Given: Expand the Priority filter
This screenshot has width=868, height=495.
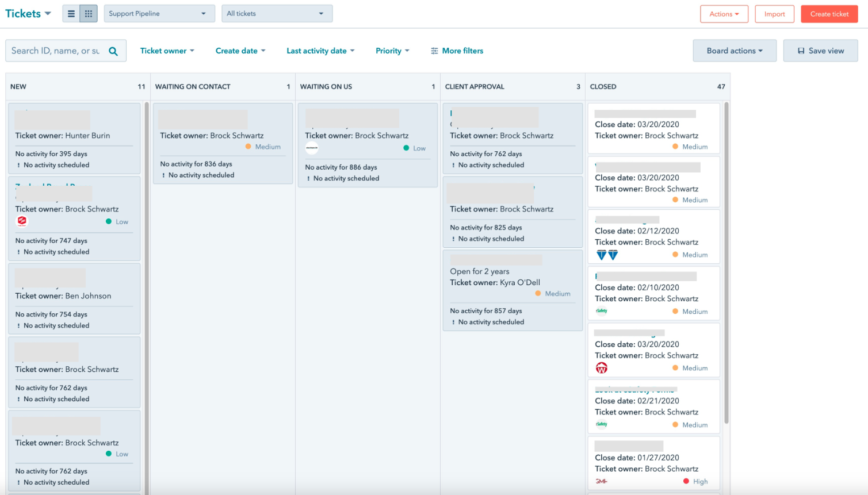Looking at the screenshot, I should click(392, 51).
